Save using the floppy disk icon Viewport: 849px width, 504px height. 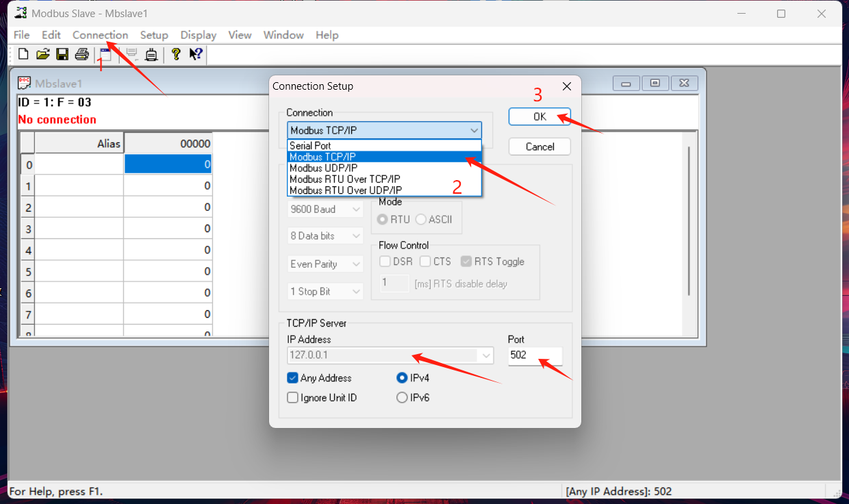point(62,54)
